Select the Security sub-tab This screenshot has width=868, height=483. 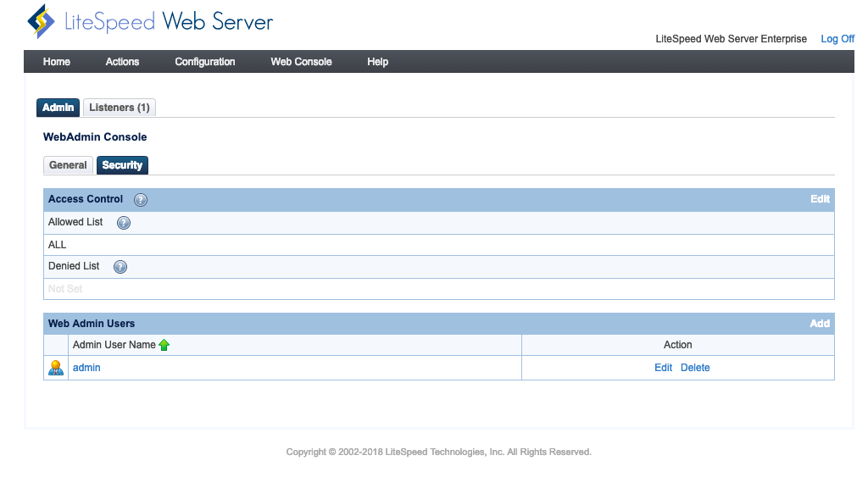[x=122, y=165]
